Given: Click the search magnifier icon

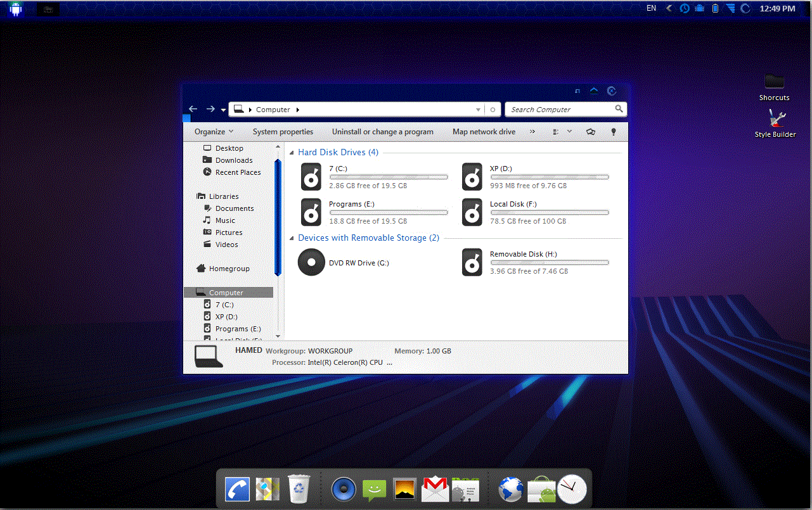Looking at the screenshot, I should coord(619,109).
